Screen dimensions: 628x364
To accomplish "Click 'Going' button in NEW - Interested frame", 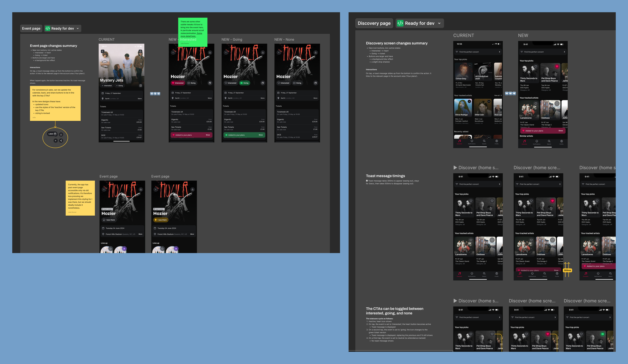I will point(191,83).
